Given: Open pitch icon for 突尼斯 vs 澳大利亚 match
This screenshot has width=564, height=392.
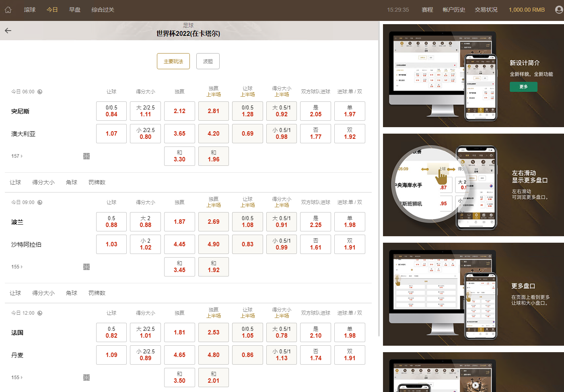Looking at the screenshot, I should pos(86,156).
